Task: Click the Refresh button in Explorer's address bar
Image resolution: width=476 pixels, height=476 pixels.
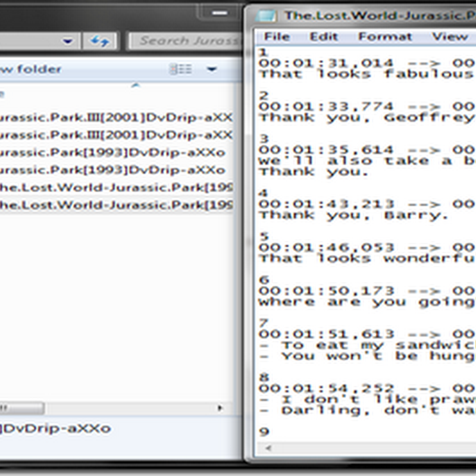Action: [x=100, y=40]
